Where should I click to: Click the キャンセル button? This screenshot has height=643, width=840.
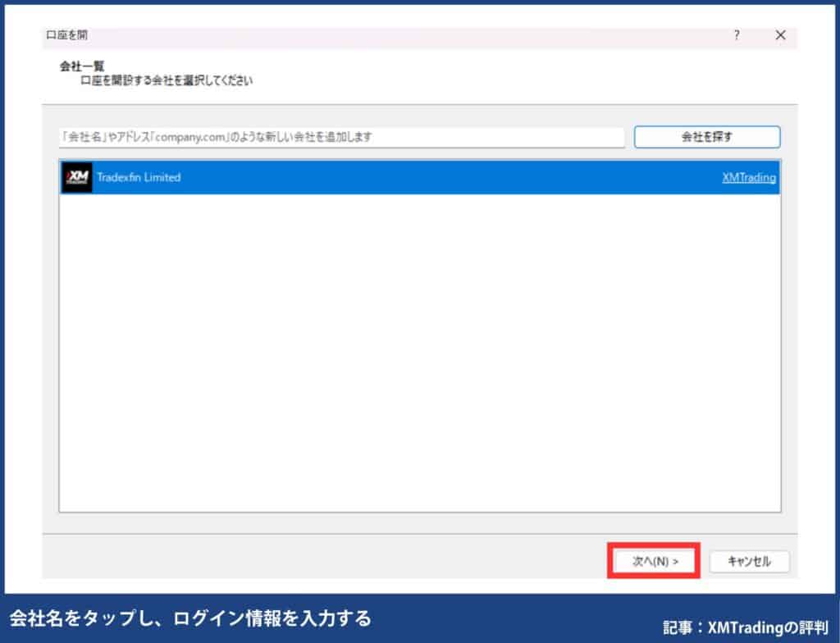pos(749,561)
